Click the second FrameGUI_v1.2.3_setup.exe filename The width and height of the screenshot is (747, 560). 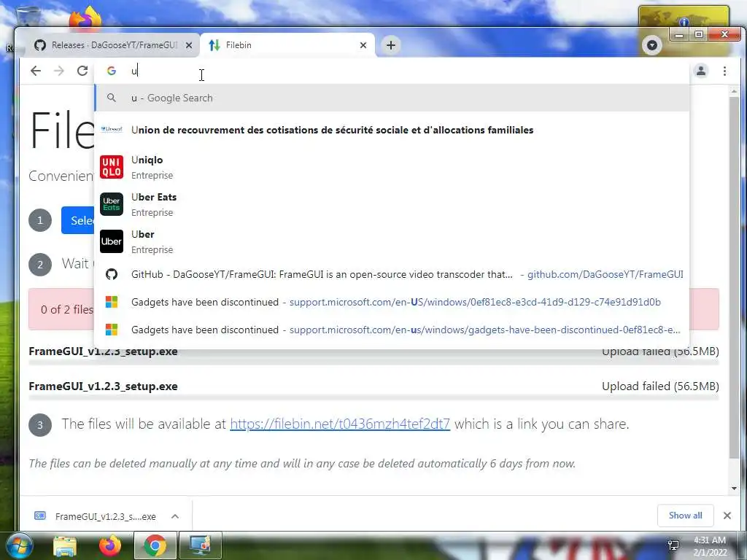(x=103, y=386)
